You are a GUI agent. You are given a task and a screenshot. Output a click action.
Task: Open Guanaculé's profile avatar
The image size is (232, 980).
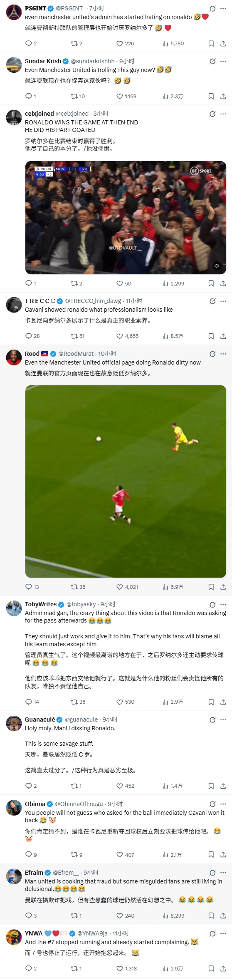click(14, 724)
